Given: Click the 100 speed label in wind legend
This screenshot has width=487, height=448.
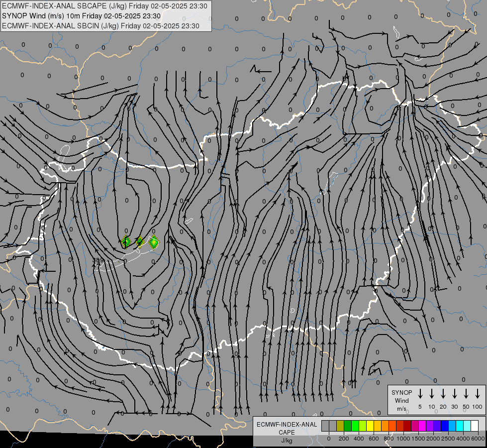Looking at the screenshot, I should (x=478, y=407).
